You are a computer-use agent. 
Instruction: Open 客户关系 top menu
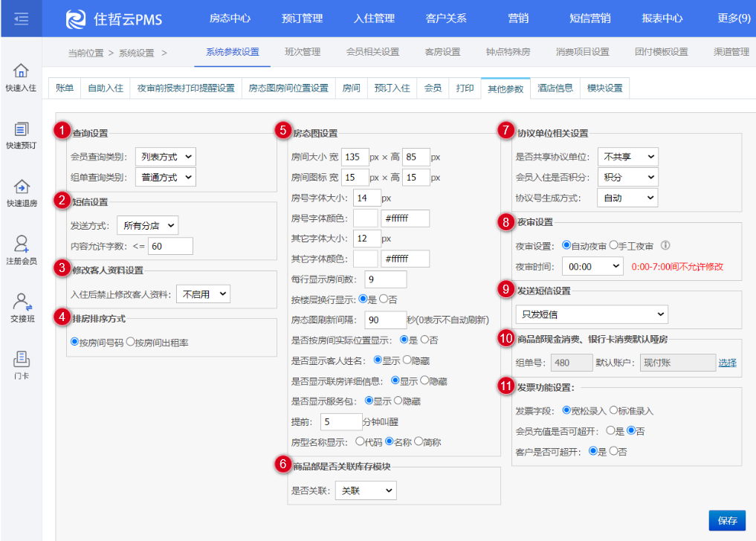tap(446, 19)
